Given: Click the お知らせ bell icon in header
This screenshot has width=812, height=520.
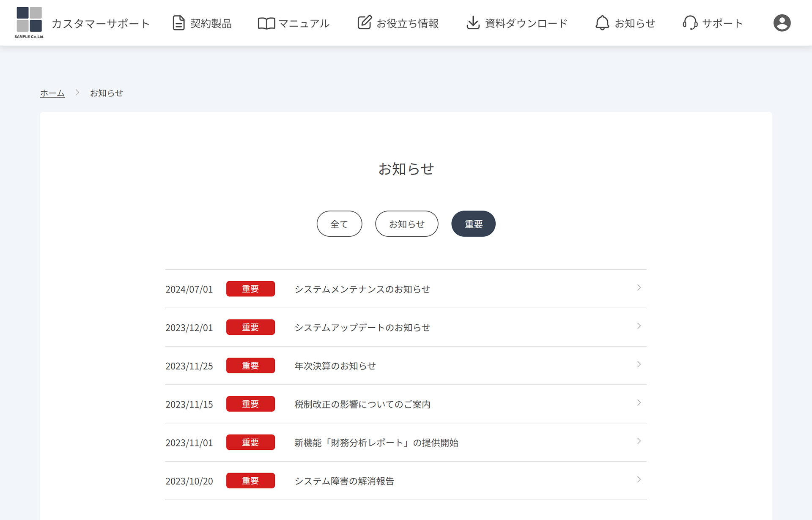Looking at the screenshot, I should point(602,23).
